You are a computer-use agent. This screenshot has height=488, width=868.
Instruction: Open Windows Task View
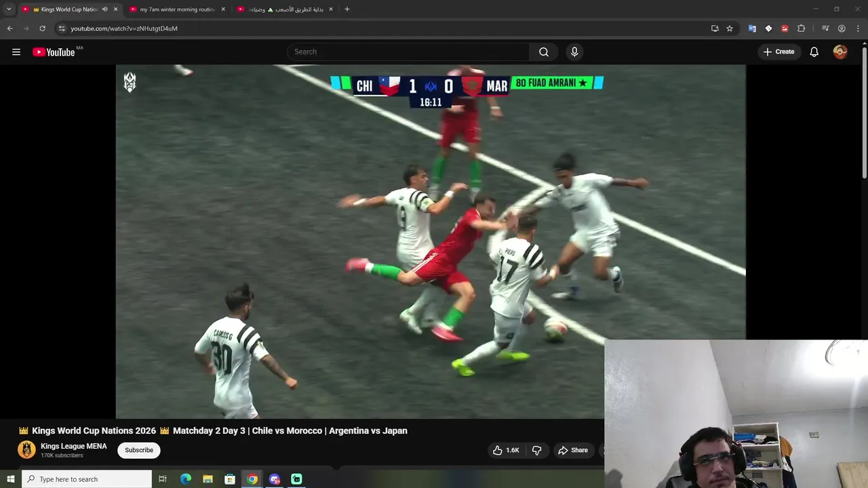[x=163, y=479]
